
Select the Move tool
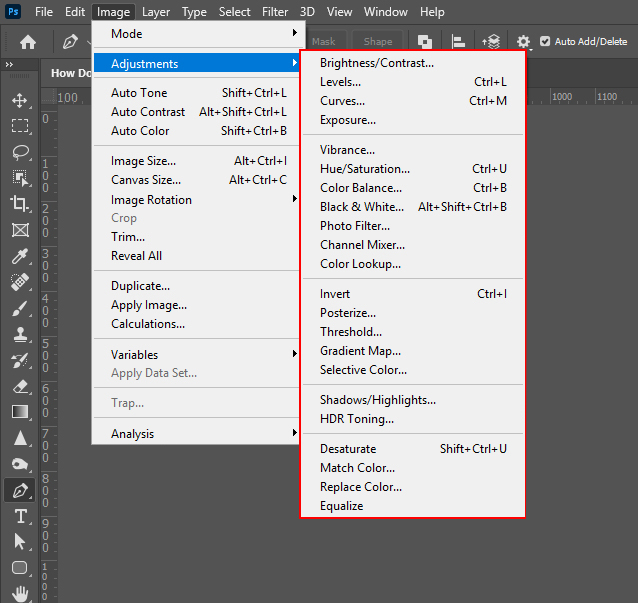point(20,100)
